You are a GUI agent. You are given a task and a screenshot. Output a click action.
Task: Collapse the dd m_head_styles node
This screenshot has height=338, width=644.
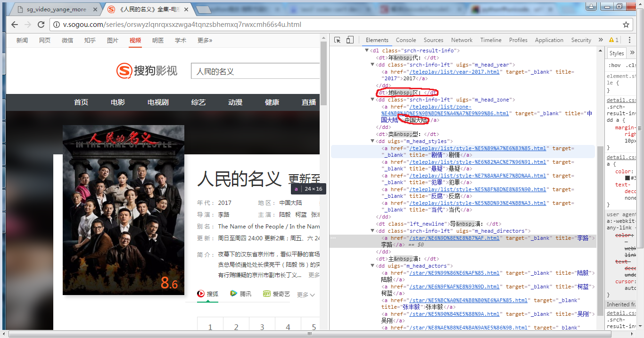click(x=373, y=141)
